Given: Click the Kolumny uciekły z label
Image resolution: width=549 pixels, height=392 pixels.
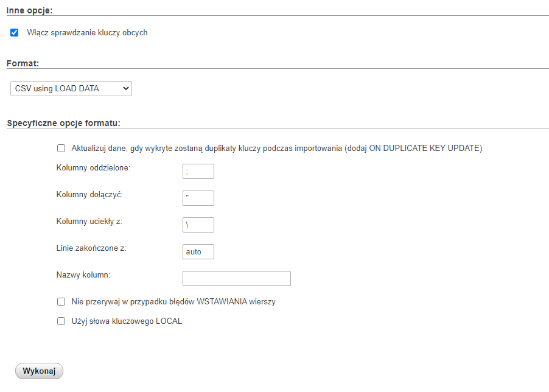Looking at the screenshot, I should point(89,221).
